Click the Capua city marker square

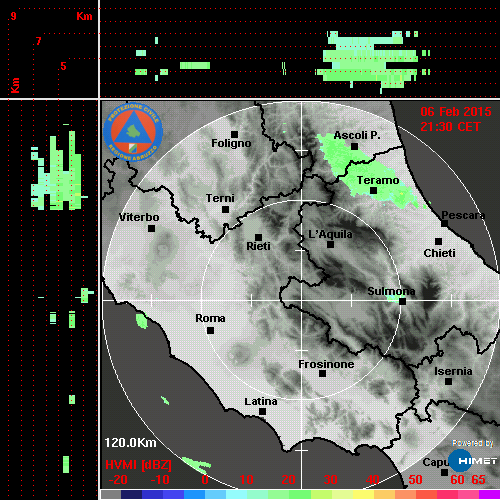444,472
